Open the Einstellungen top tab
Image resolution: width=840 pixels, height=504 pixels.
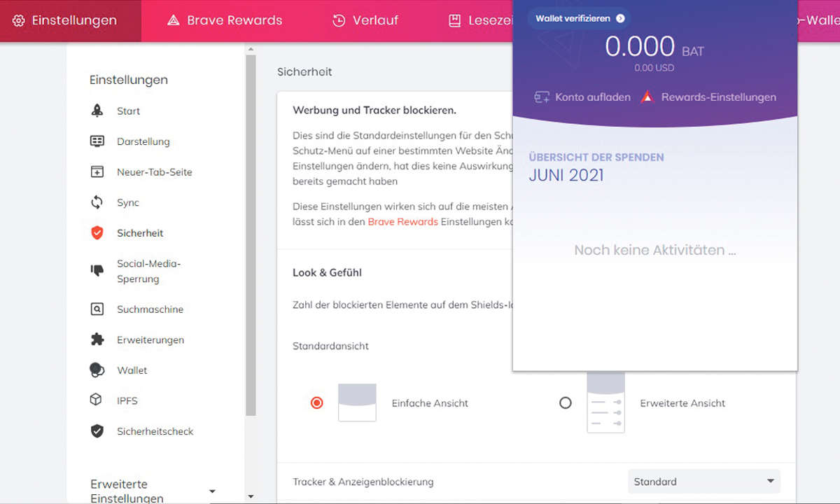tap(71, 20)
